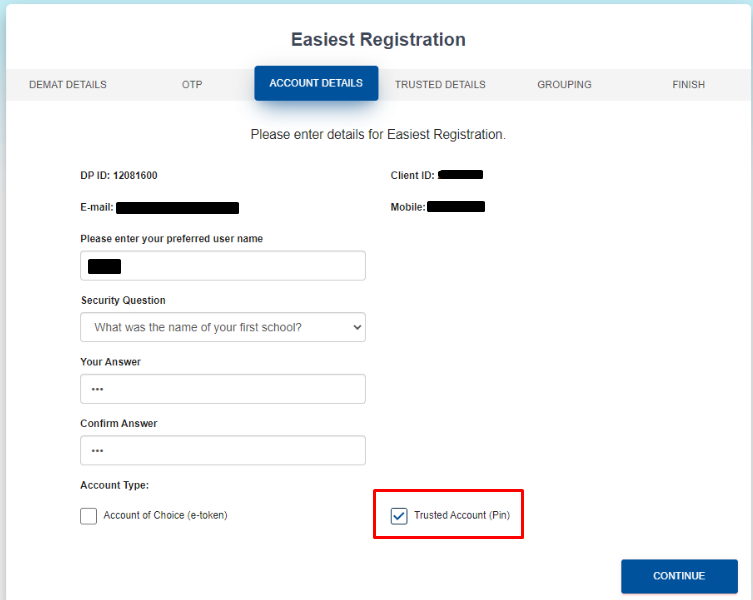Focus the preferred user name field
The width and height of the screenshot is (753, 600).
tap(223, 266)
